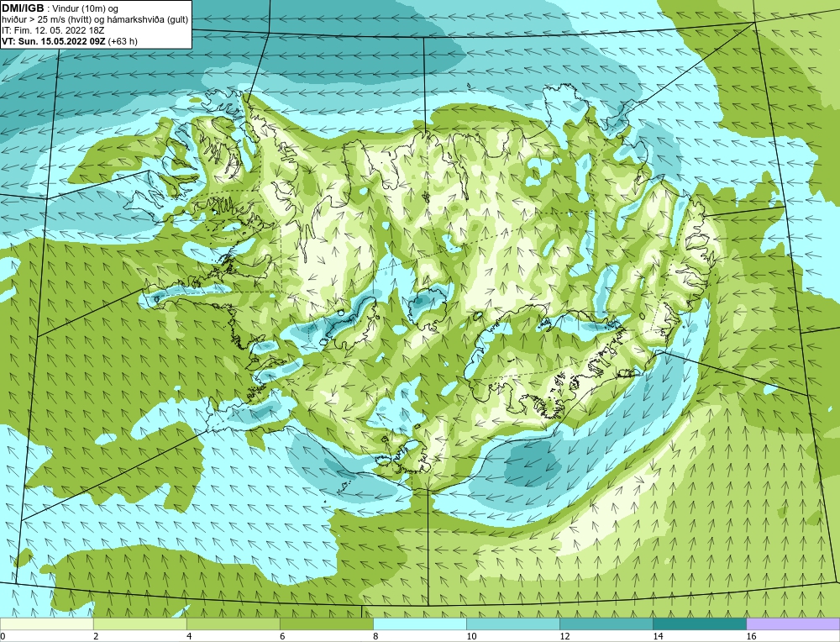Click the 4–6 m/s green legend swatch
This screenshot has width=840, height=642.
click(233, 624)
